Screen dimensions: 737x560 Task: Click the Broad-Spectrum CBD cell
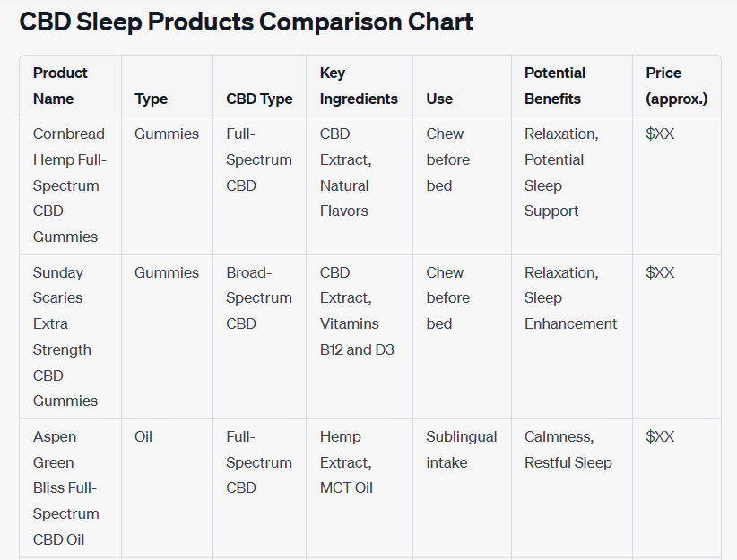click(x=259, y=297)
